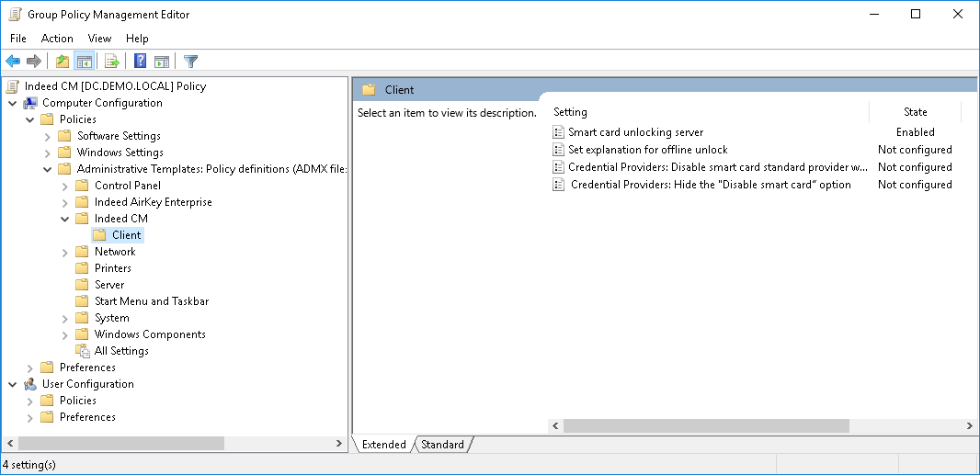Click the Client folder icon in the tree
The width and height of the screenshot is (980, 475).
99,235
